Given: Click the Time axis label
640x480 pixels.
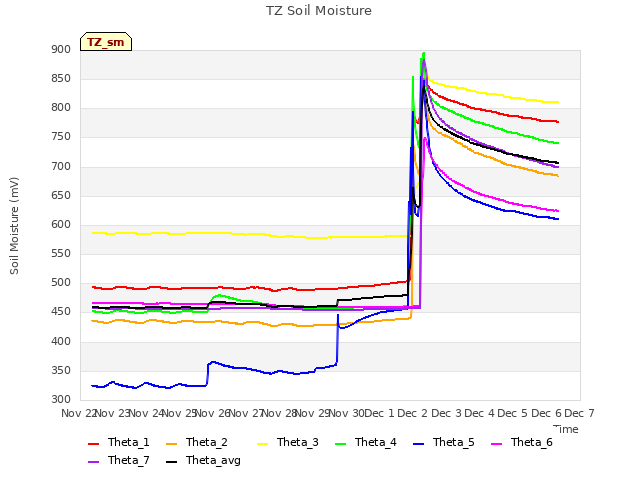Looking at the screenshot, I should point(566,429).
